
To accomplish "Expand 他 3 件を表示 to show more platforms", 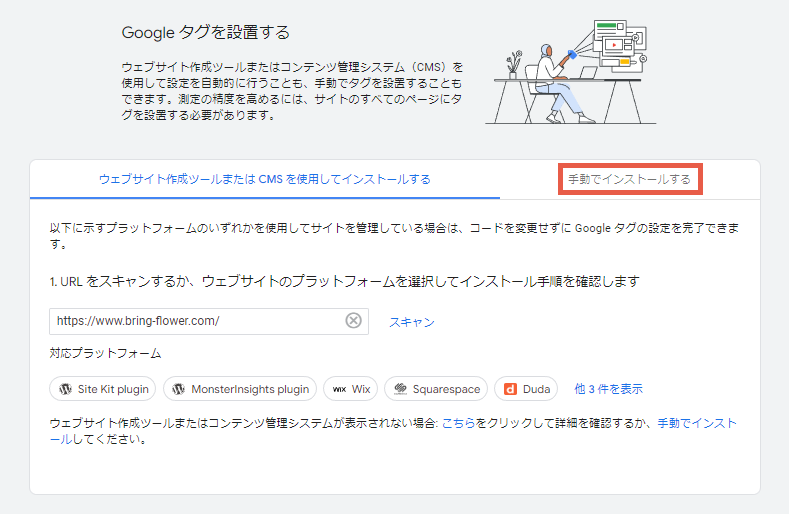I will pos(608,389).
